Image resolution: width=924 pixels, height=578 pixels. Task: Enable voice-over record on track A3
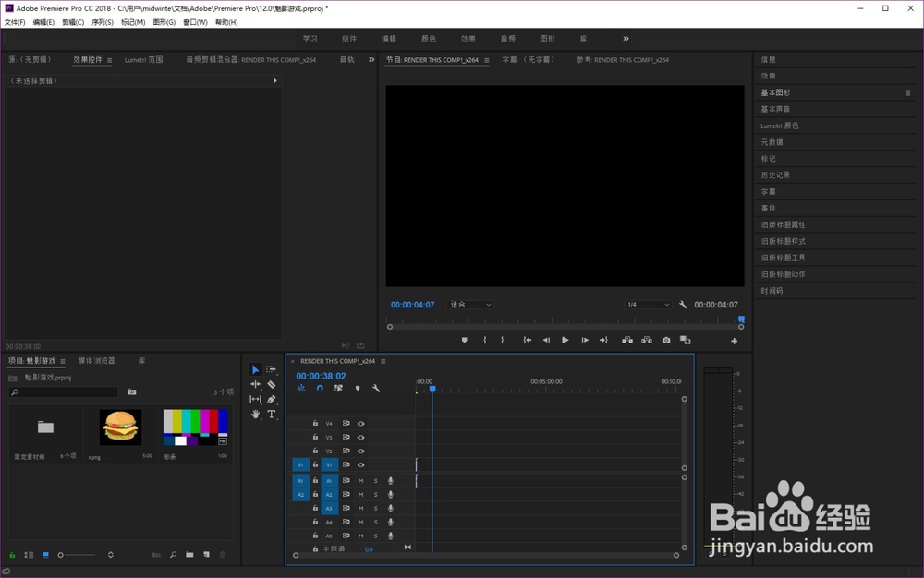390,509
